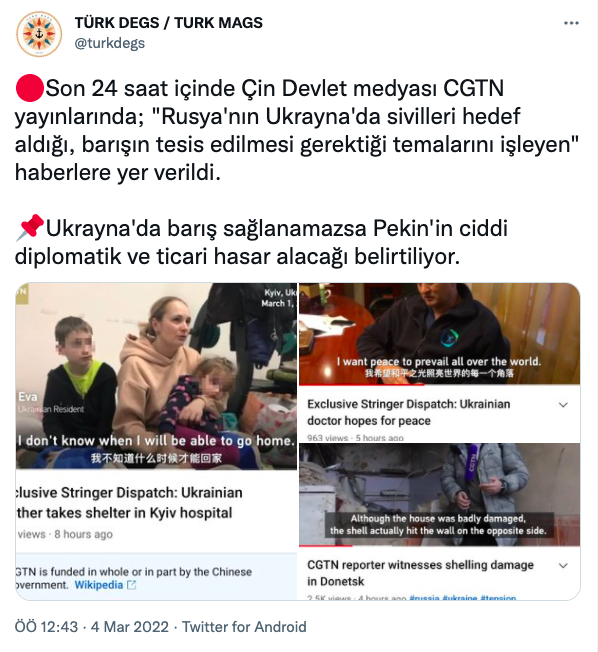Expand the shelling damage in Donetsk description
Image resolution: width=598 pixels, height=652 pixels.
click(563, 566)
